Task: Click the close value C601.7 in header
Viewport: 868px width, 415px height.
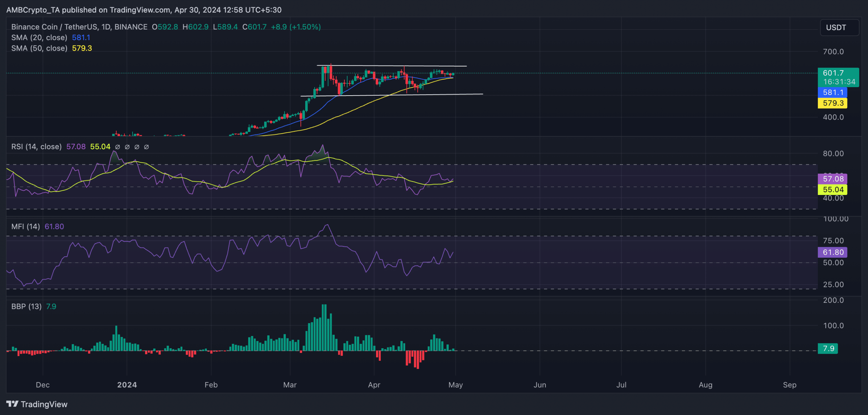Action: tap(254, 27)
